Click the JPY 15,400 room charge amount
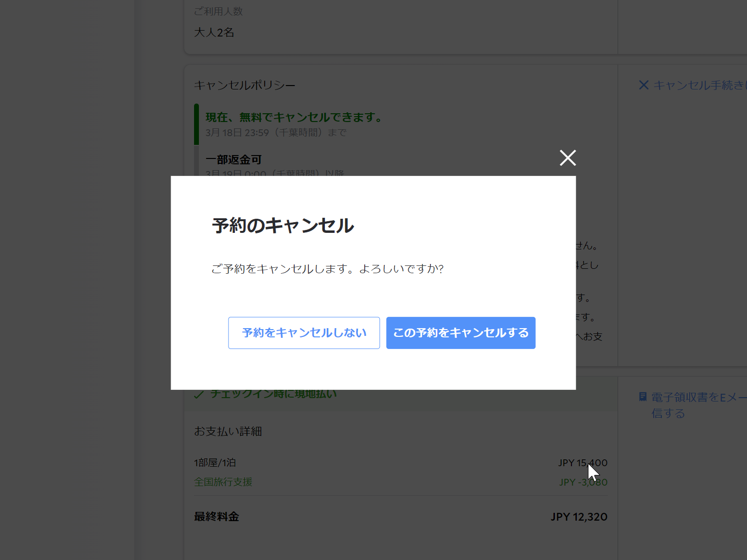 pyautogui.click(x=582, y=463)
